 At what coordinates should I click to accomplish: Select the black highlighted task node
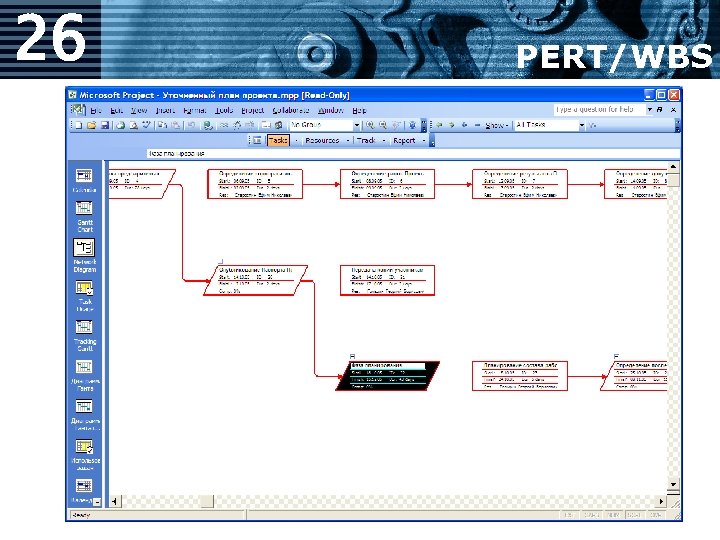387,376
